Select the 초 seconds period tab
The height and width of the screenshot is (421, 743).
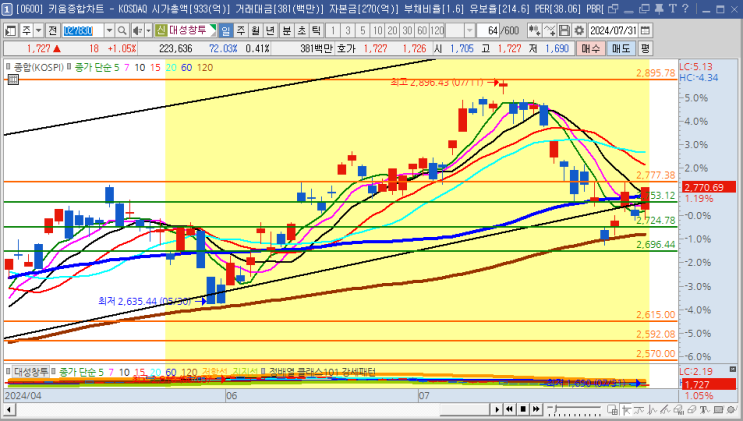click(301, 30)
